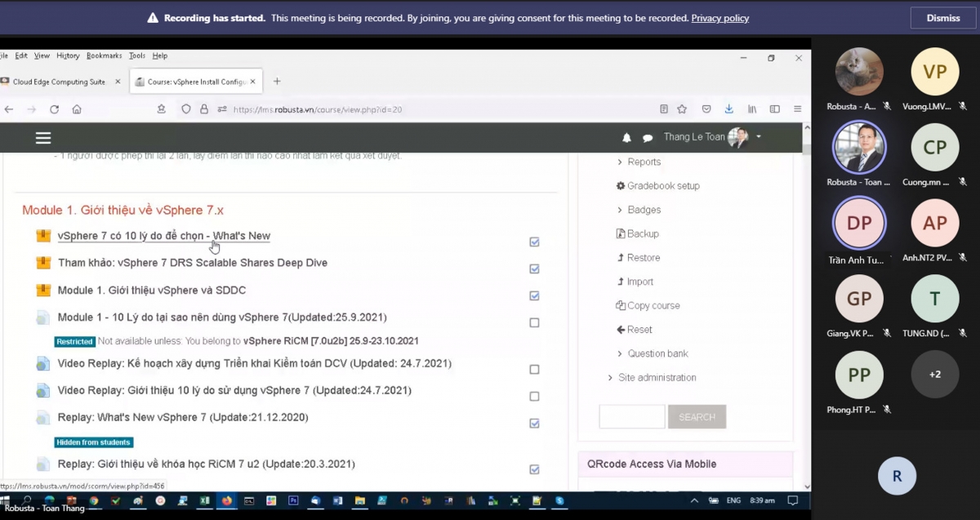The width and height of the screenshot is (980, 520).
Task: Switch to Cloud Edge Computing Suite tab
Action: [59, 82]
